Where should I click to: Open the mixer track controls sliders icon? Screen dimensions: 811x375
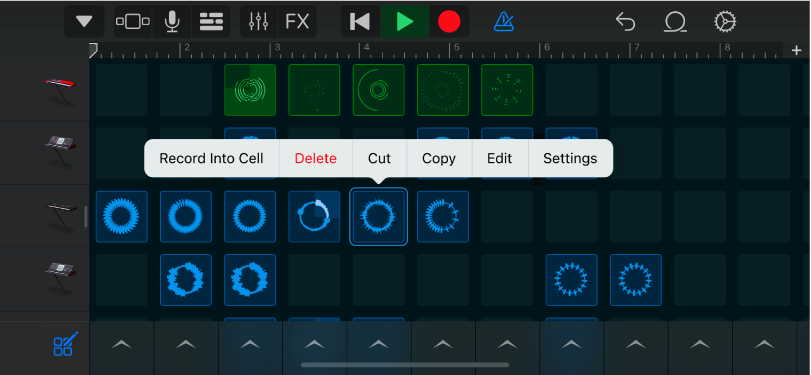point(259,22)
